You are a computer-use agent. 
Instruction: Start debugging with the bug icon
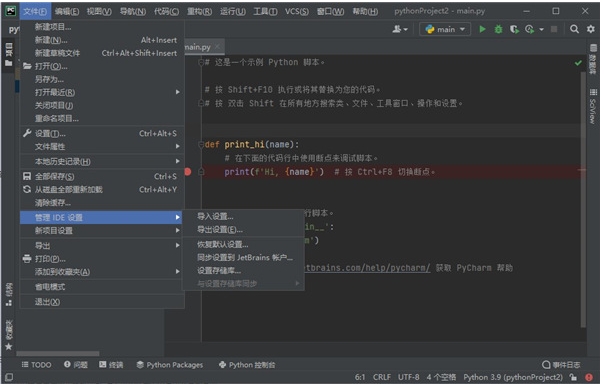498,29
